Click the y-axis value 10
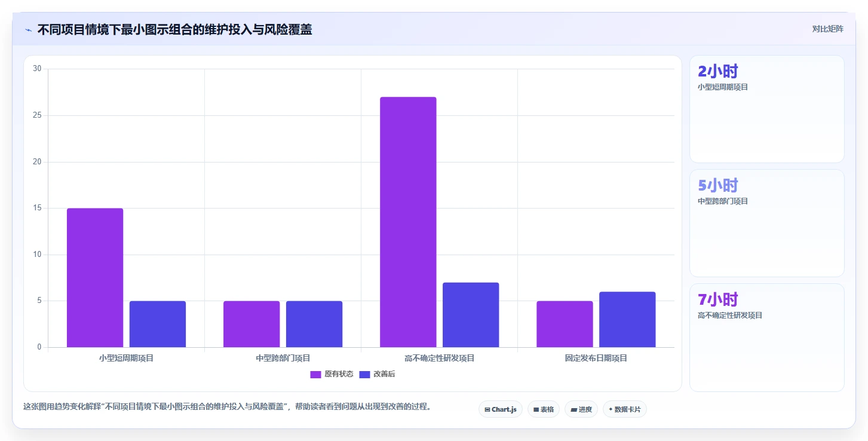Screen dimensions: 868x441 37,255
